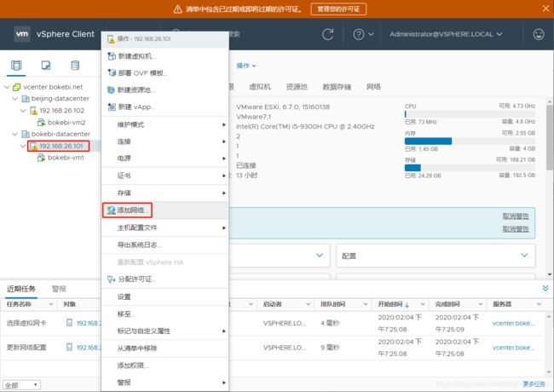
Task: Collapse the beijing-datacenter tree node
Action: click(15, 99)
